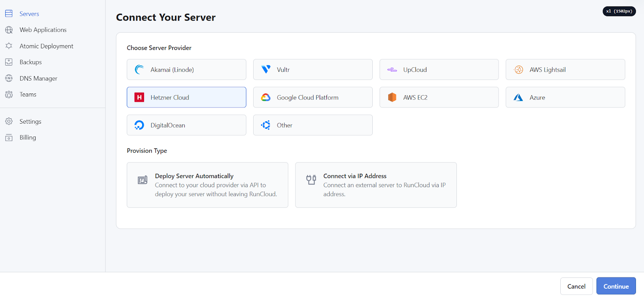644x298 pixels.
Task: Click the Akamai (Linode) logo icon
Action: coord(139,70)
